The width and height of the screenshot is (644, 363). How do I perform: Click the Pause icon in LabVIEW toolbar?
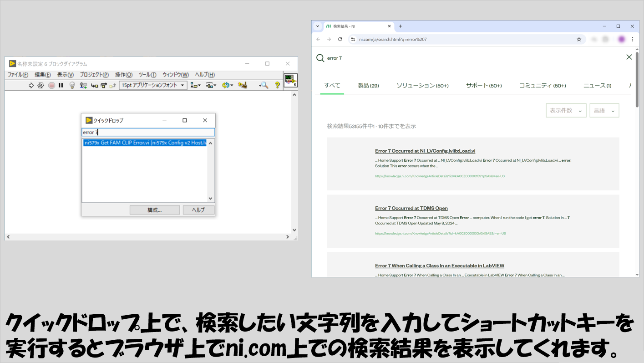point(61,85)
